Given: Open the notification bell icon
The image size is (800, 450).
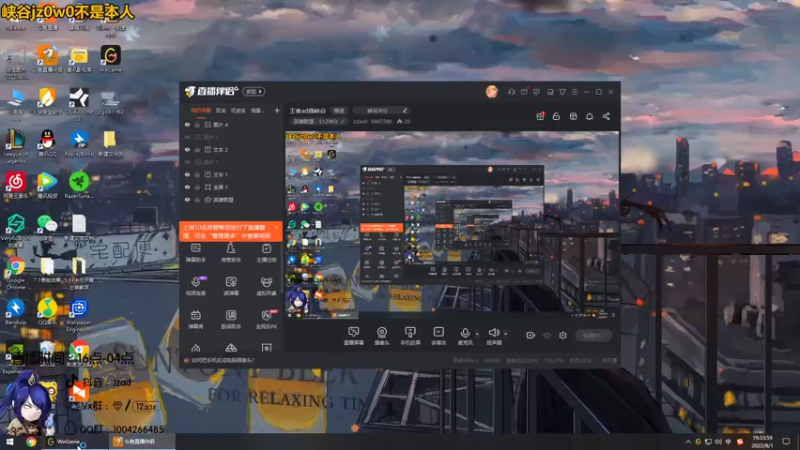Looking at the screenshot, I should pyautogui.click(x=589, y=116).
